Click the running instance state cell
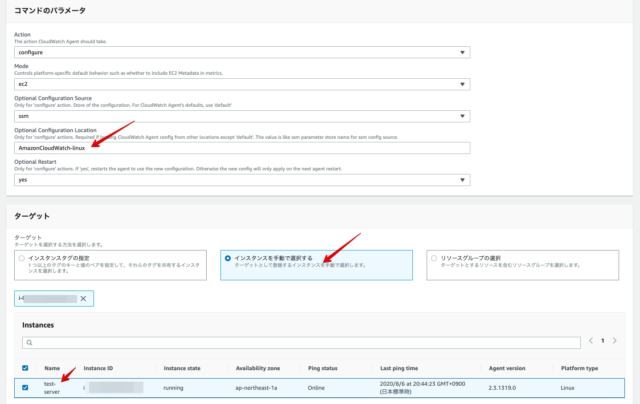640x404 pixels. 173,388
